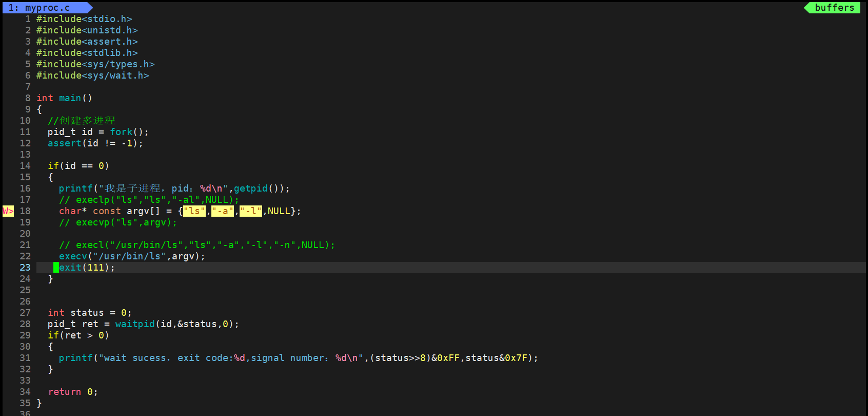
Task: Click getpid() in the printf on line 16
Action: (257, 188)
